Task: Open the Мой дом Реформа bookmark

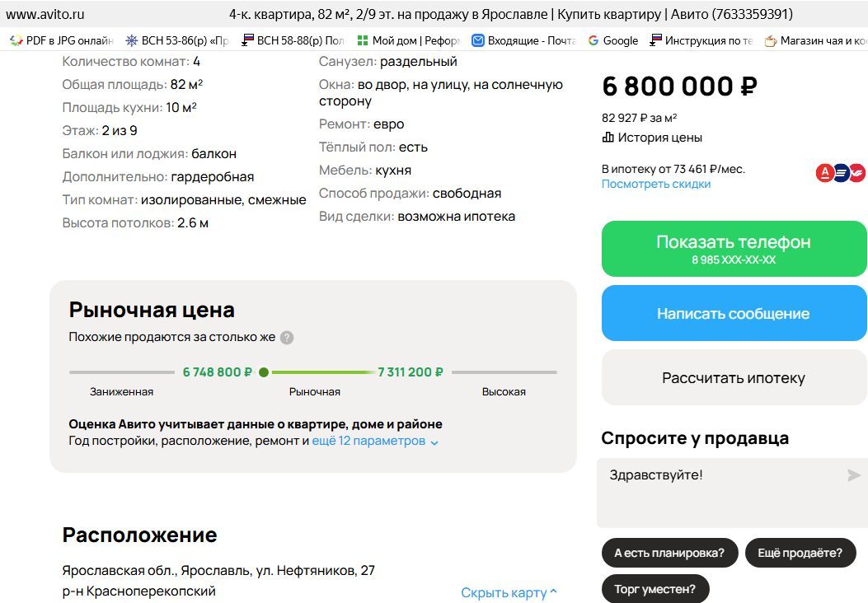Action: click(x=409, y=40)
